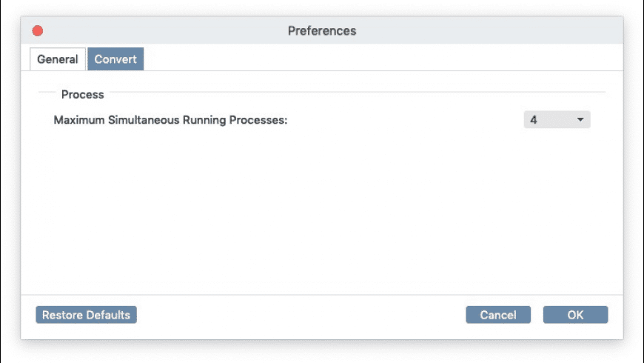
Task: Click the Process section heading
Action: (x=83, y=95)
